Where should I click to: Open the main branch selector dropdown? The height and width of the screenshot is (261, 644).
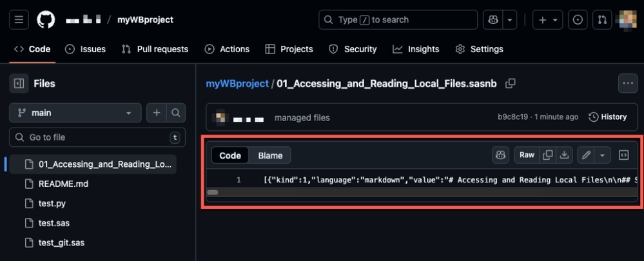[75, 113]
